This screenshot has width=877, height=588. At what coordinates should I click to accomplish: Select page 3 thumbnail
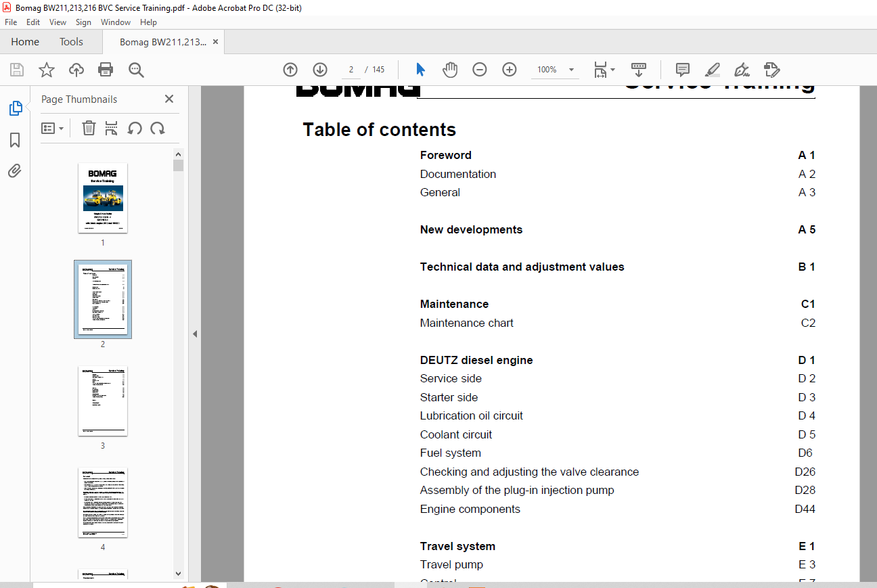point(103,401)
